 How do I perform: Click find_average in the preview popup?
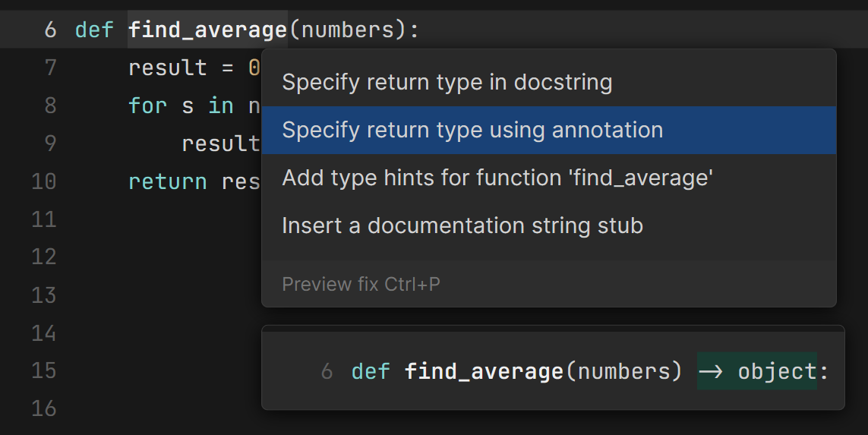[483, 371]
